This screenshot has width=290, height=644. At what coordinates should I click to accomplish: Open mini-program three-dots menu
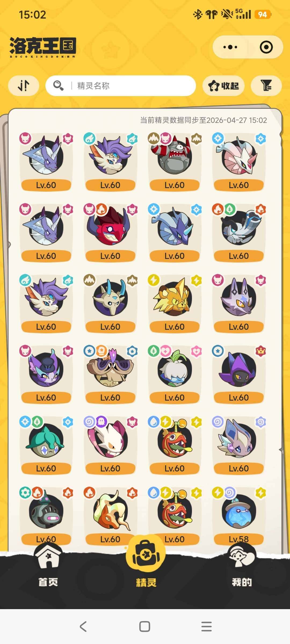click(x=230, y=47)
